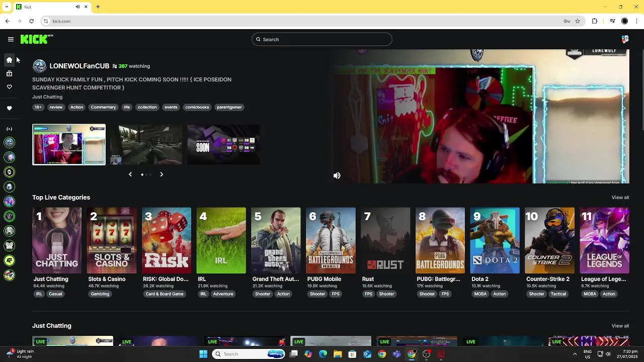The height and width of the screenshot is (362, 644).
Task: Open the IRL category card
Action: 221,240
